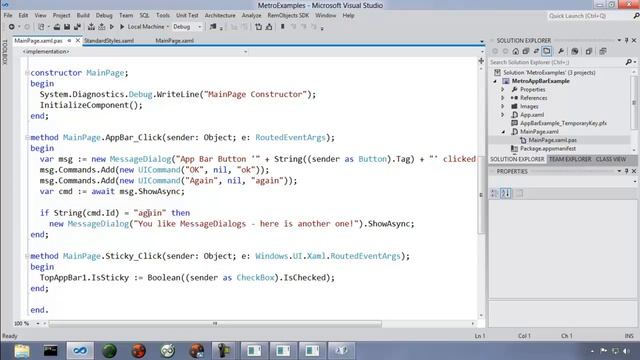
Task: Click the editor horizontal scrollbar thumb
Action: tap(215, 324)
